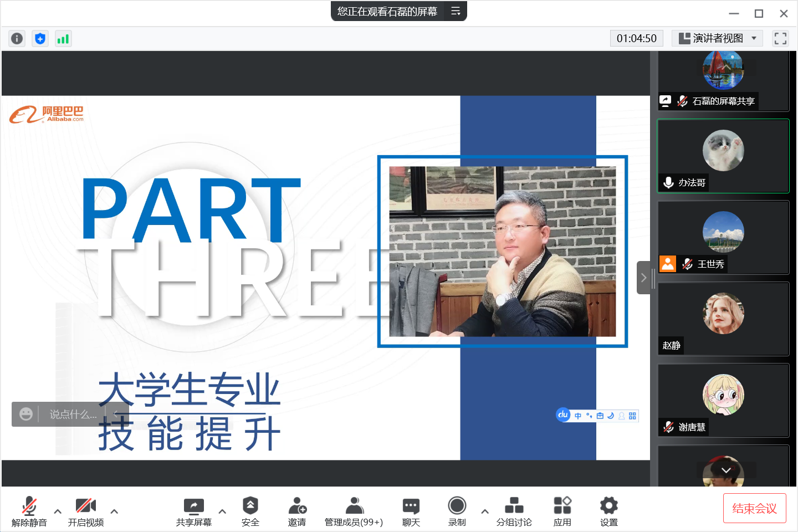Unmute microphone via 解除静音
Viewport: 798px width, 532px height.
(29, 511)
